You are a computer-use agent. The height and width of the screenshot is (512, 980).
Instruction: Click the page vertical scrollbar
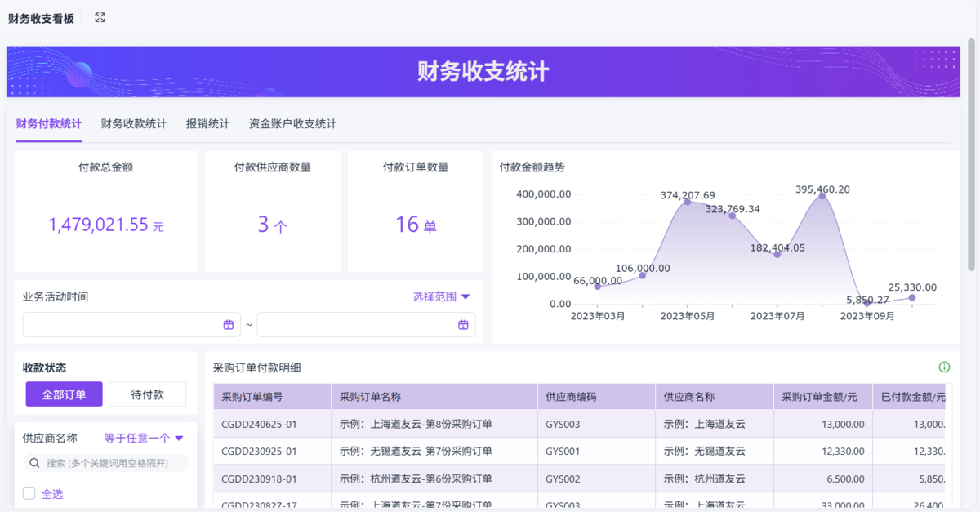971,163
